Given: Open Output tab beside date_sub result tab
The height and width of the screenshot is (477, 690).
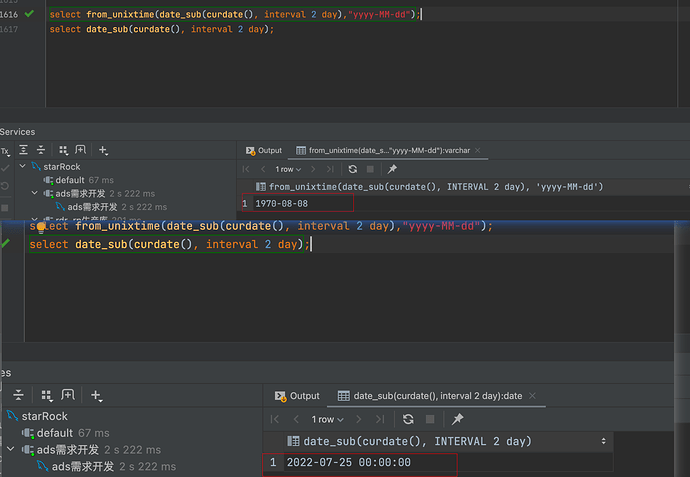Looking at the screenshot, I should (x=297, y=396).
